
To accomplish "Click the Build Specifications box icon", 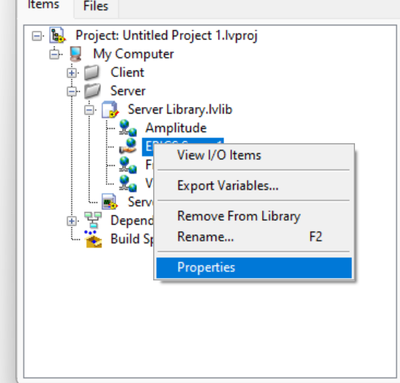I will [x=93, y=239].
